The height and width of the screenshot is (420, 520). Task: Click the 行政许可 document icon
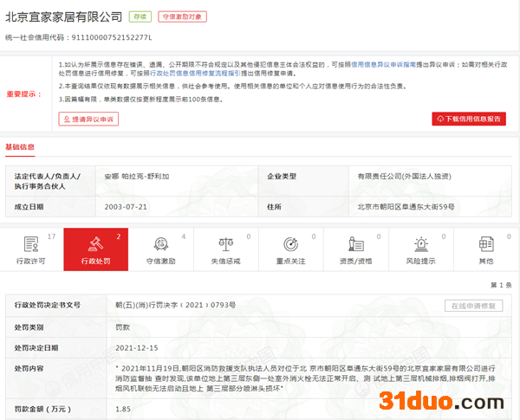click(32, 243)
